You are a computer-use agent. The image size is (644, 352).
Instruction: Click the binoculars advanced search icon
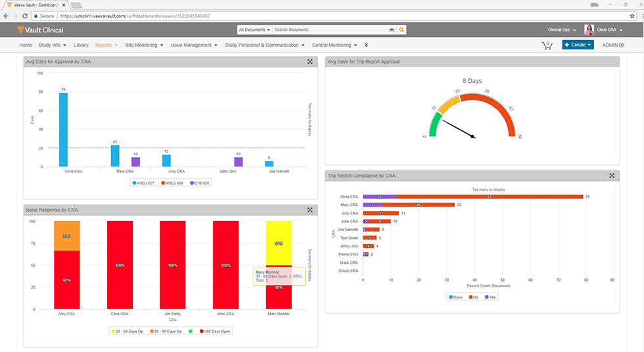392,30
